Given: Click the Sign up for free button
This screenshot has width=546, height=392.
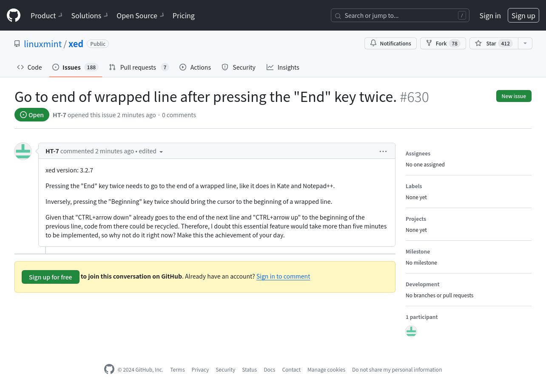Looking at the screenshot, I should pyautogui.click(x=51, y=277).
